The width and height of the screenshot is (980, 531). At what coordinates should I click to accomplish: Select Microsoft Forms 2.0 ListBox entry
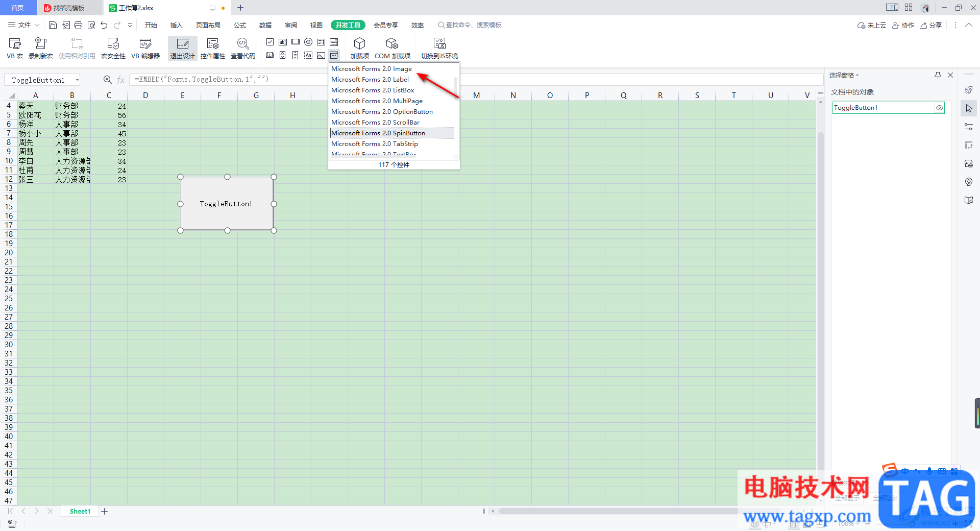(373, 90)
